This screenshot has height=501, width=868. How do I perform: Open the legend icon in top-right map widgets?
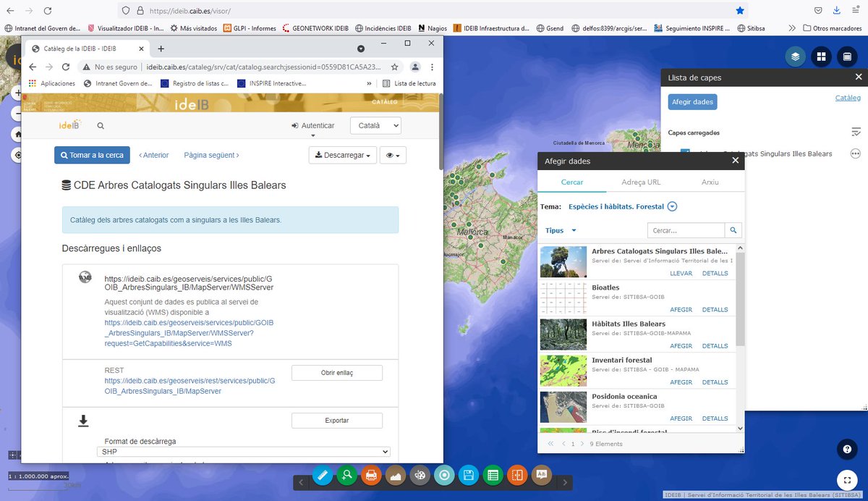pos(846,56)
